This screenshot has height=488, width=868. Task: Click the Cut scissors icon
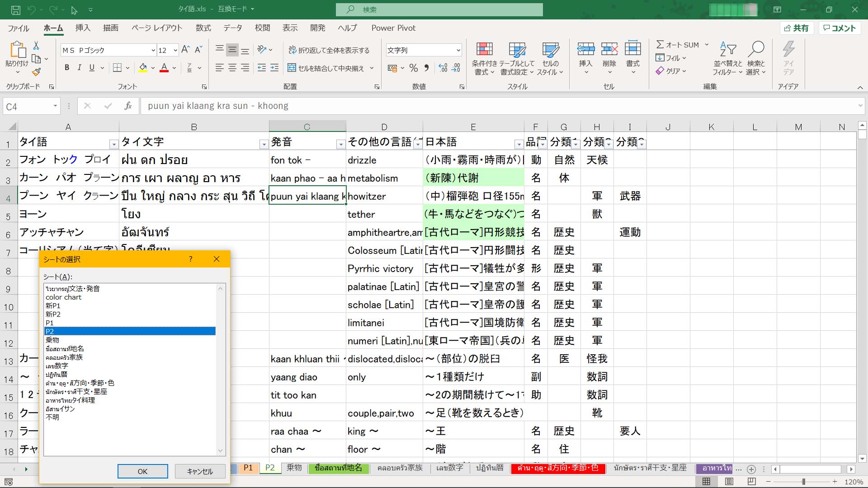(36, 46)
